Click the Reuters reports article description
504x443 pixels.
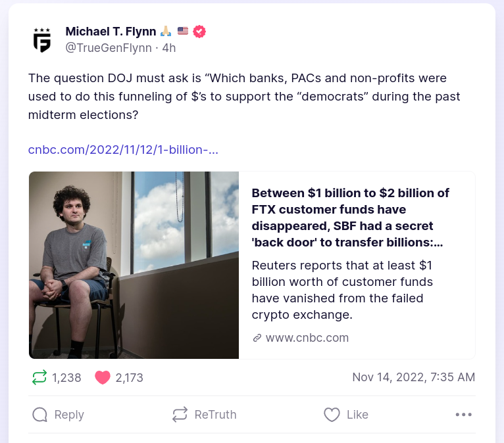coord(342,290)
